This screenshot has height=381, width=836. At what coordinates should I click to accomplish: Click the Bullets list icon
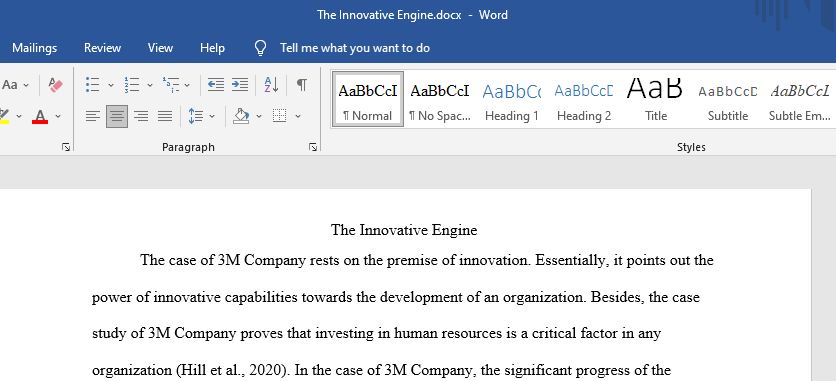coord(93,85)
